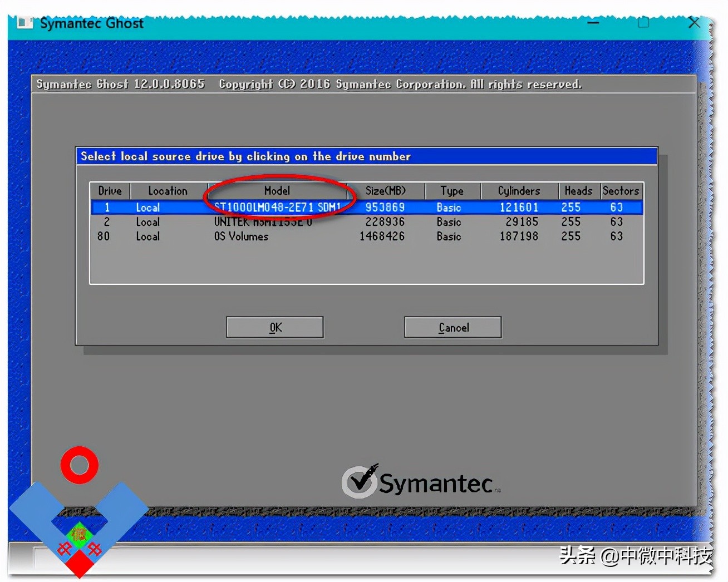Click Basic type of drive 80
The image size is (728, 582).
pos(449,236)
